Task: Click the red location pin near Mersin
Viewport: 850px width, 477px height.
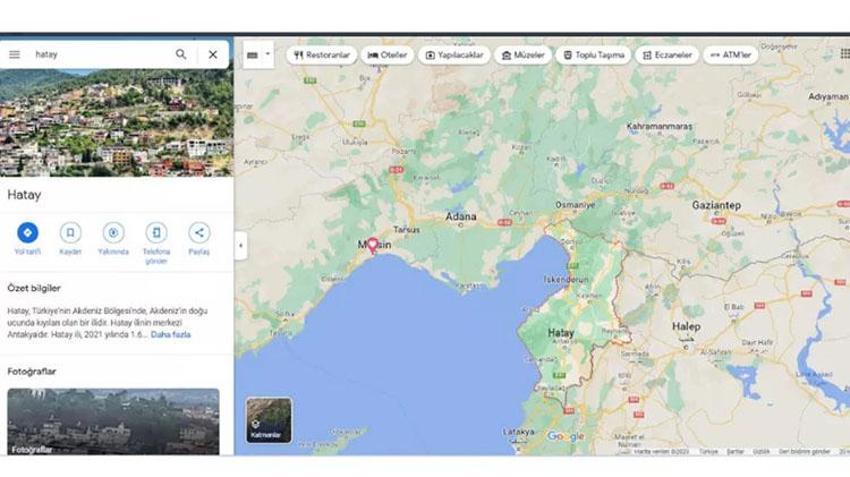Action: (372, 246)
